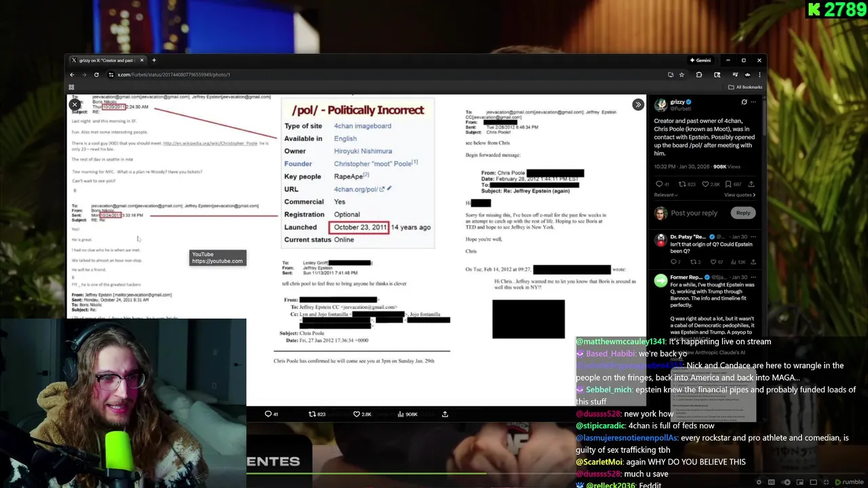Viewport: 868px width, 488px height.
Task: Close the photo viewer with the X button
Action: pyautogui.click(x=75, y=105)
